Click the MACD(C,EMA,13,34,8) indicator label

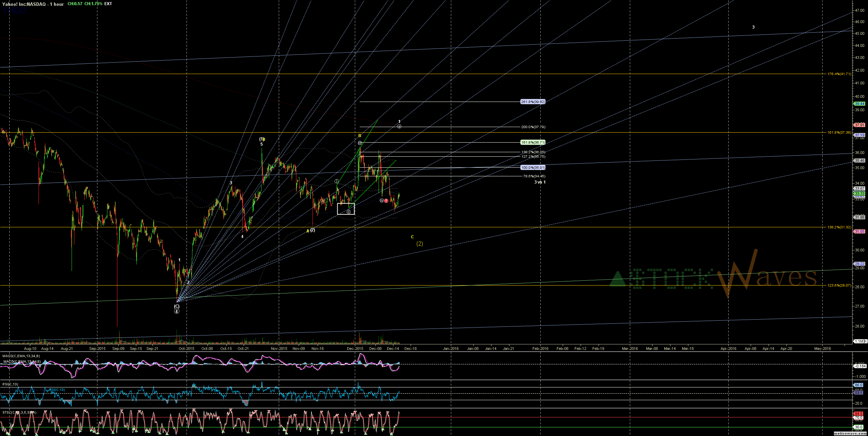(x=21, y=356)
